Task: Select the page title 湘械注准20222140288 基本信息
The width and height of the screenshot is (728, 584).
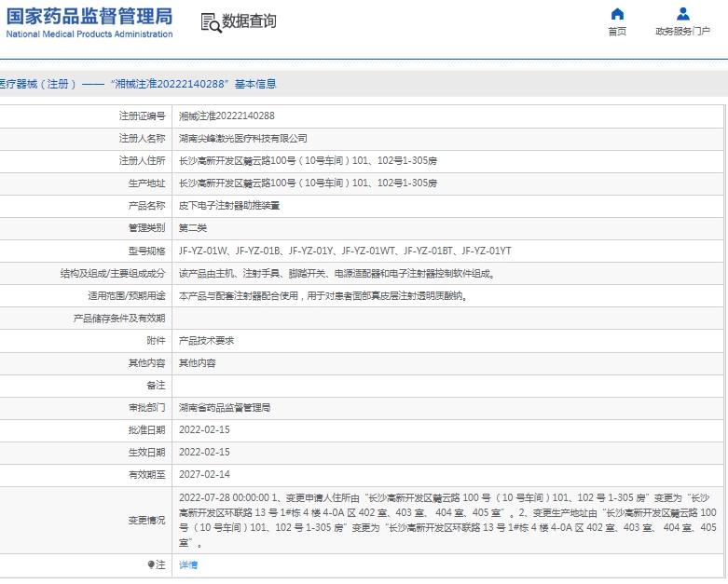Action: [x=195, y=84]
